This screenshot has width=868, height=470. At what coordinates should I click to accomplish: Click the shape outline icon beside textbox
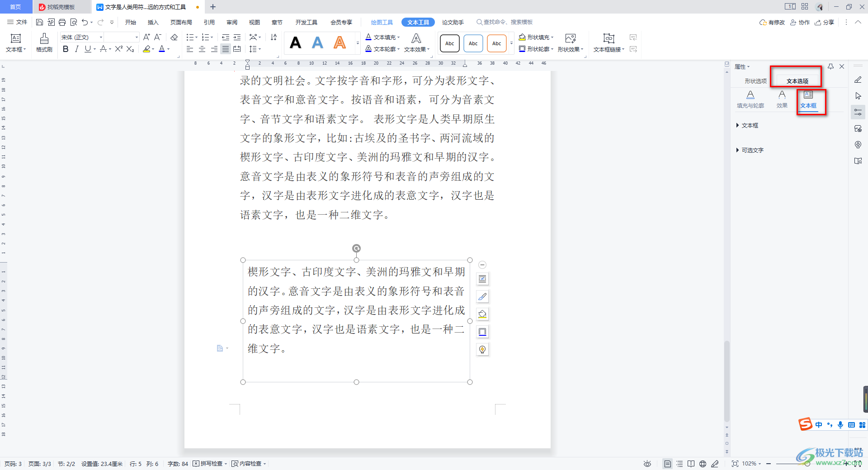(482, 332)
